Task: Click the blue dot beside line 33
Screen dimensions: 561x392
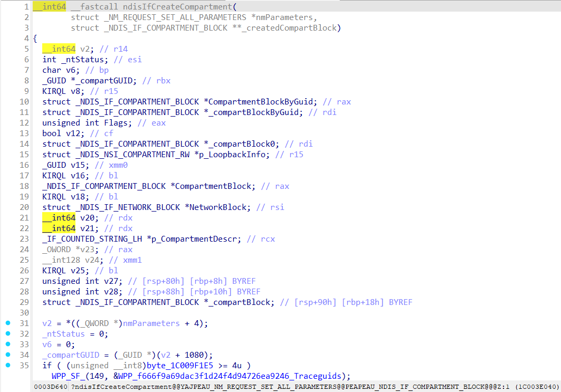Action: [x=8, y=344]
